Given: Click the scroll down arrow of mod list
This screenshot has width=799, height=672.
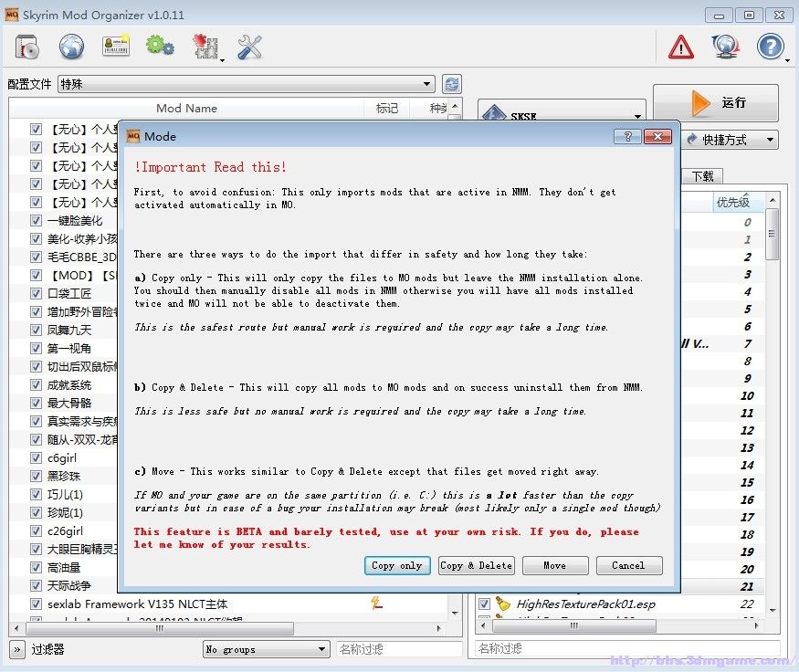Looking at the screenshot, I should pyautogui.click(x=455, y=613).
